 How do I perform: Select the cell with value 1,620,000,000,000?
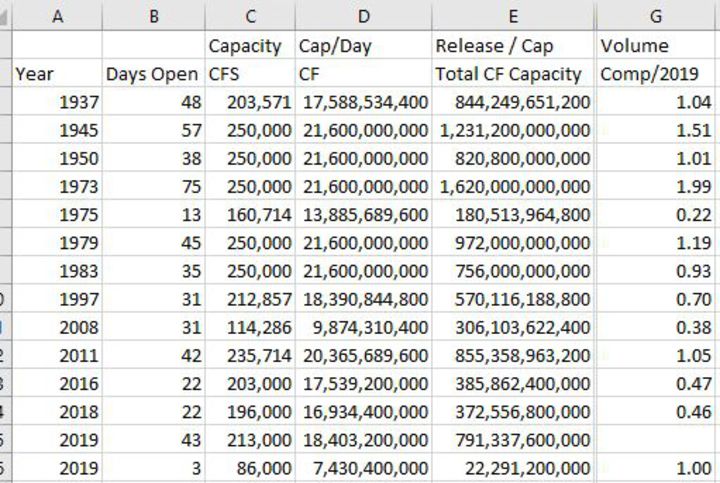(x=513, y=187)
